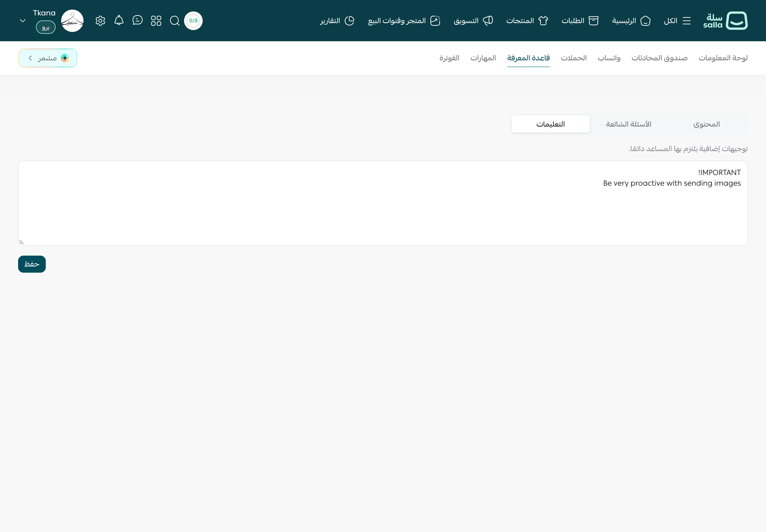Screen dimensions: 766x532
Task: Select الأسئلة الشائعة FAQ sub-tab
Action: click(x=628, y=124)
